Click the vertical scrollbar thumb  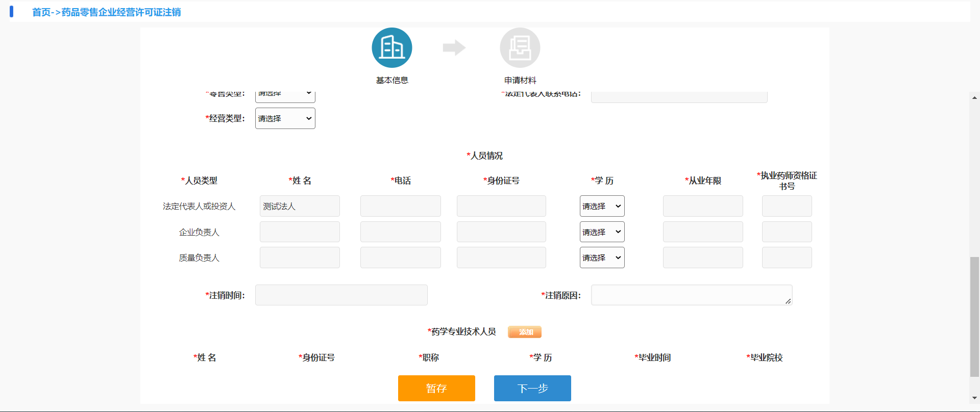(974, 316)
